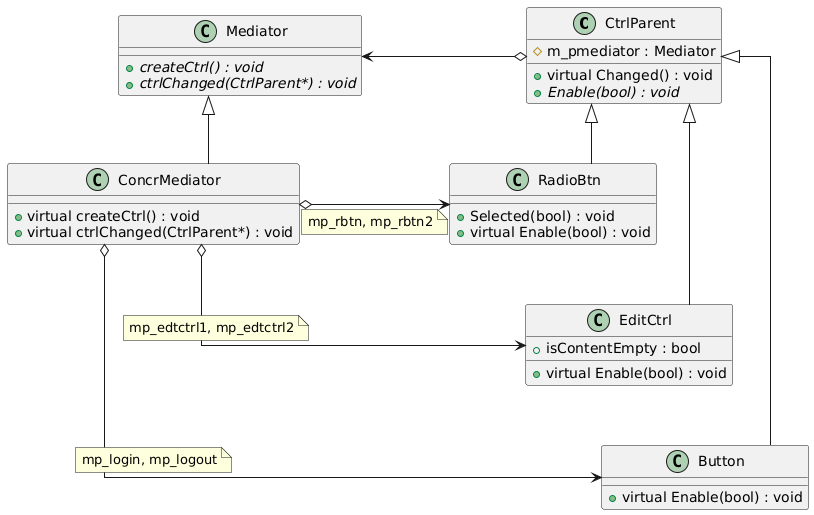Click the aggregation diamond on CtrlParent's left edge
The height and width of the screenshot is (515, 814).
[x=520, y=58]
